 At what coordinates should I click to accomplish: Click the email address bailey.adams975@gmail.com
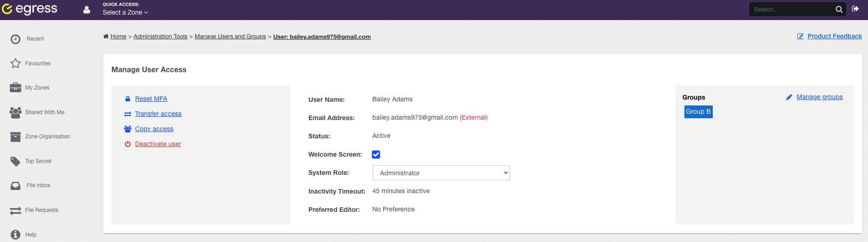point(415,118)
